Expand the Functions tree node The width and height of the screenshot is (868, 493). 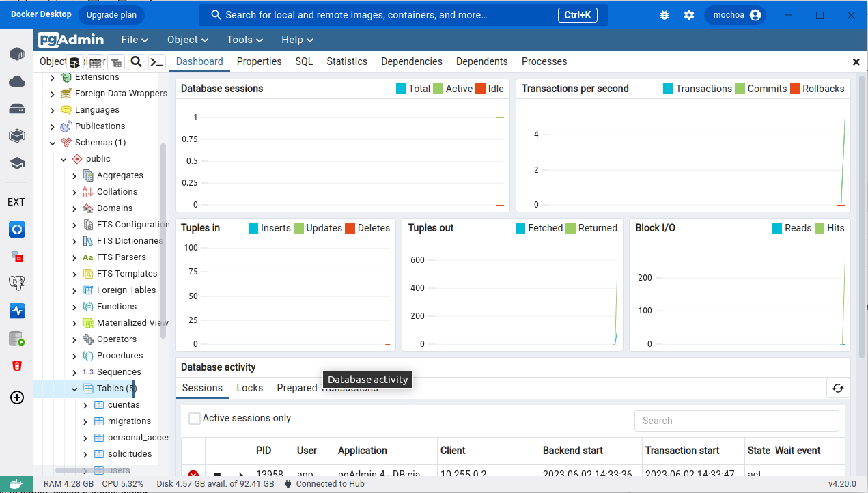point(74,307)
